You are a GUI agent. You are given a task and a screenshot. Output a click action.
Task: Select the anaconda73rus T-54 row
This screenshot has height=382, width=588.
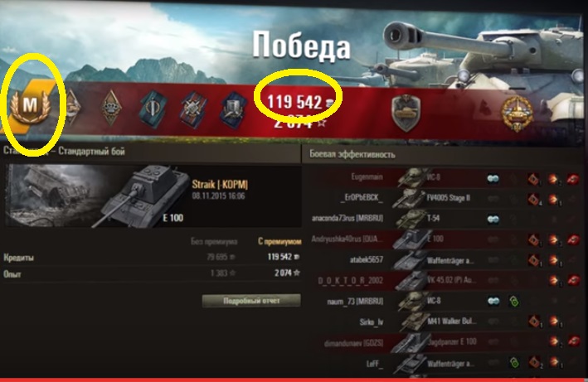pyautogui.click(x=445, y=219)
